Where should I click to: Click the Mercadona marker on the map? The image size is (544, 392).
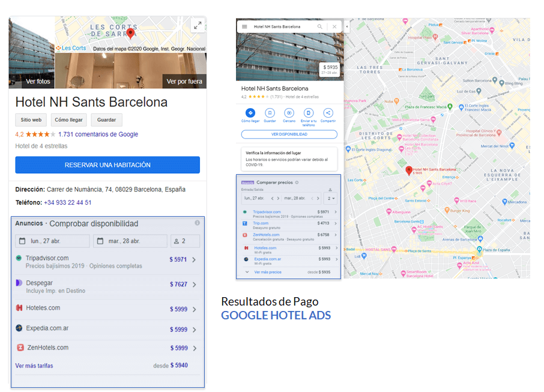(504, 202)
